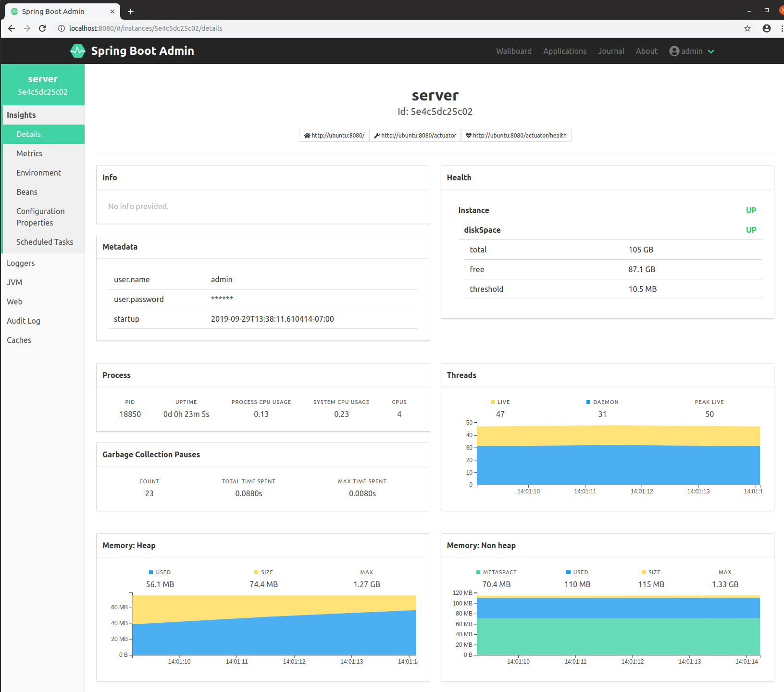The height and width of the screenshot is (692, 784).
Task: Close the Spring Boot Admin browser tab
Action: tap(112, 11)
